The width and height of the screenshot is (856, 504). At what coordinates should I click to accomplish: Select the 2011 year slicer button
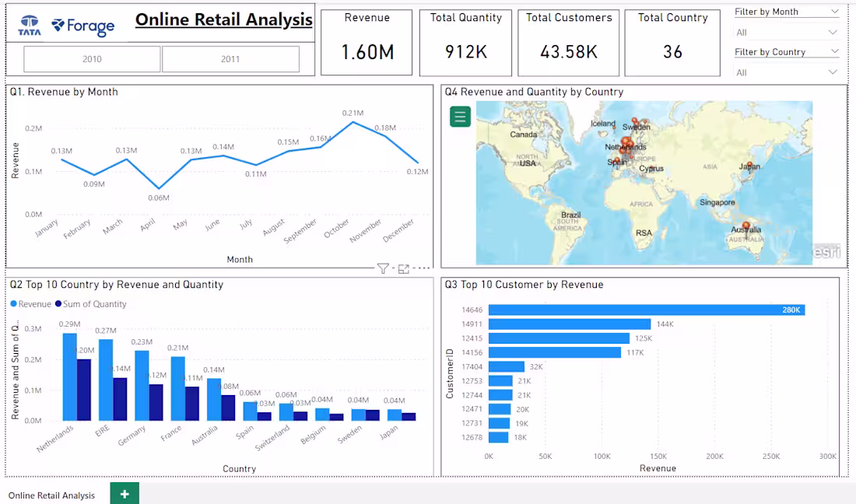pos(230,58)
